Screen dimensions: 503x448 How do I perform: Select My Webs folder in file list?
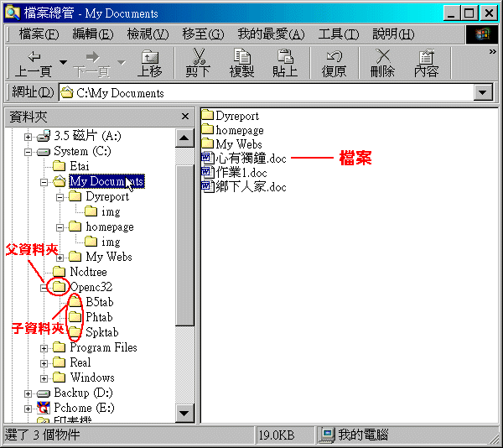[x=232, y=144]
